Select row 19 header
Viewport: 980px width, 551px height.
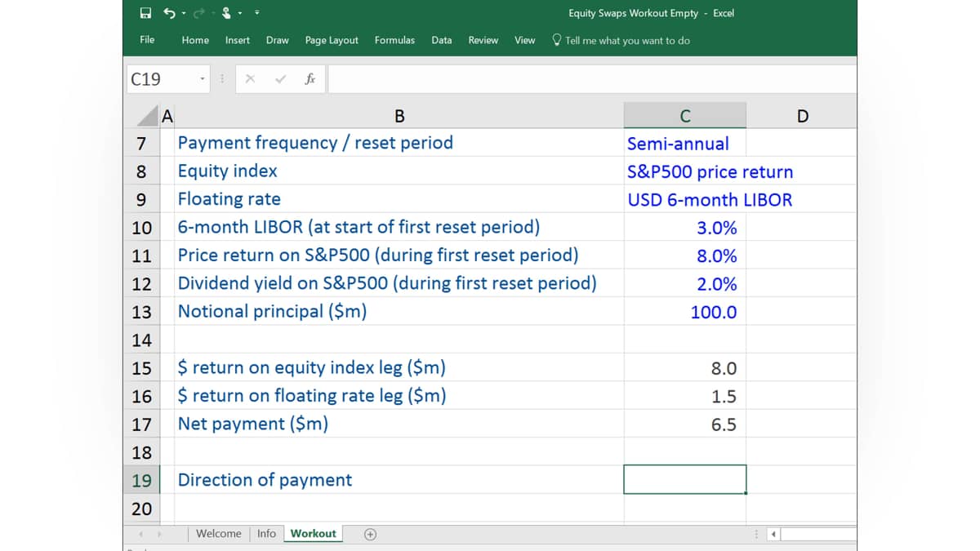(x=141, y=481)
